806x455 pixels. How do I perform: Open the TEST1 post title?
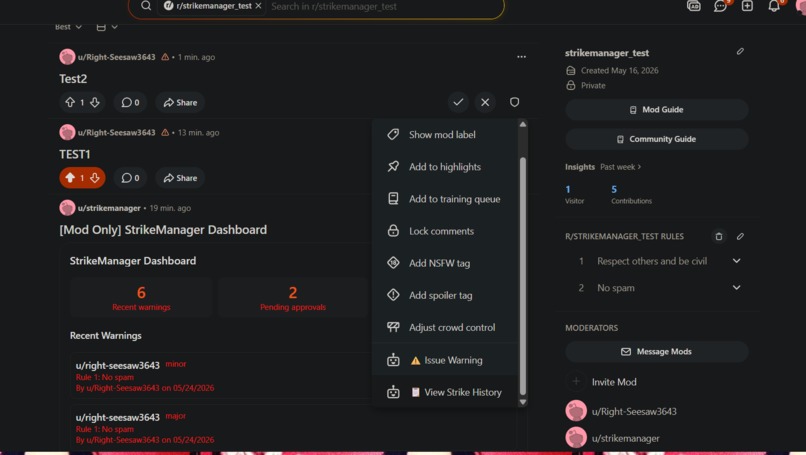click(x=75, y=154)
